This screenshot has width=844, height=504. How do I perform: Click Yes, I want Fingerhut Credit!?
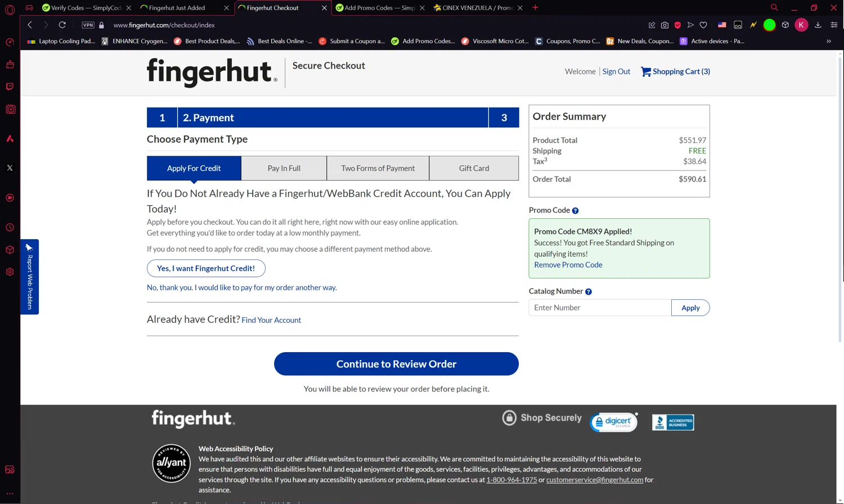coord(206,268)
